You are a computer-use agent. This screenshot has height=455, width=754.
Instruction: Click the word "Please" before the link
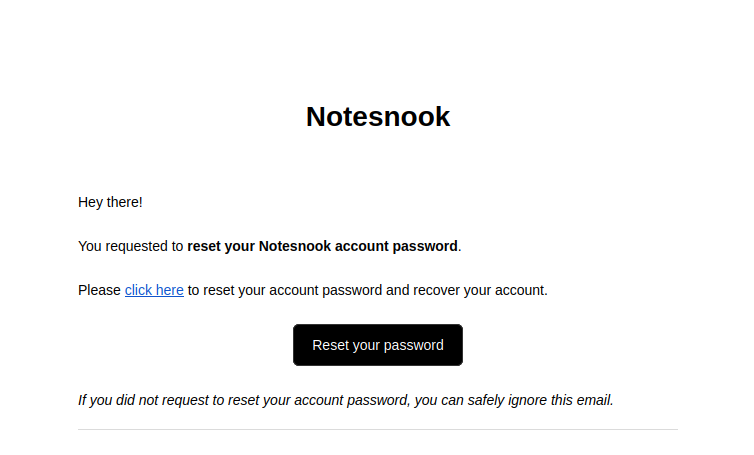[100, 291]
